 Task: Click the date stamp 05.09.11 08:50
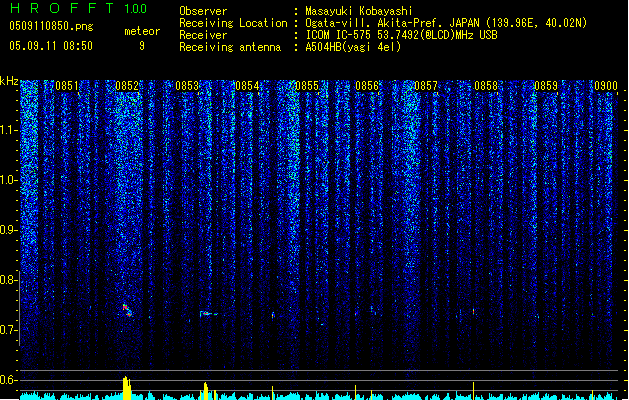coord(51,46)
